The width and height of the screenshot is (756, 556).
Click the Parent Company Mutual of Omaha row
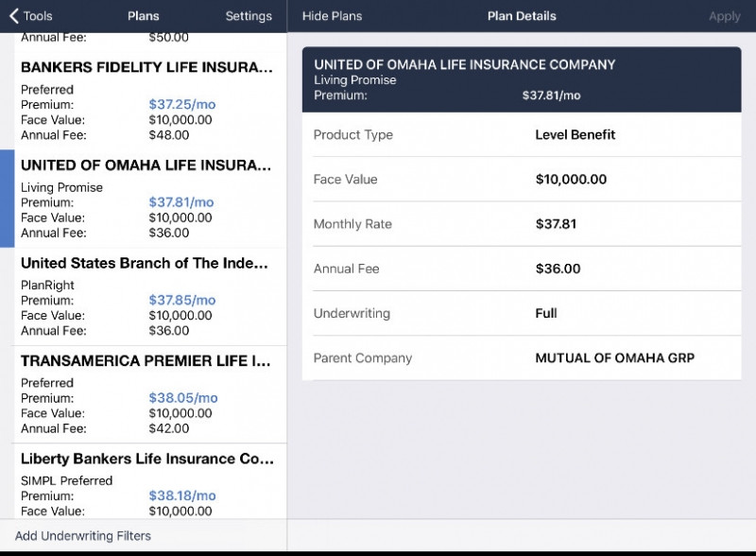(x=522, y=358)
